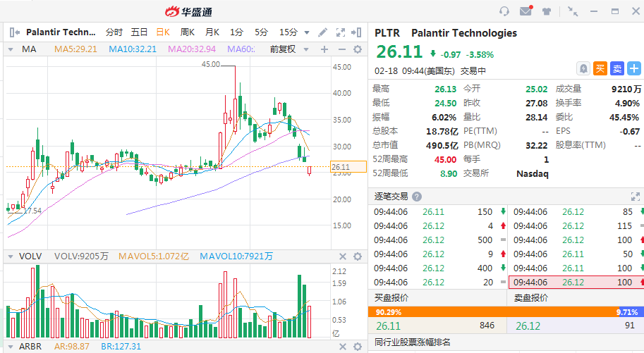This screenshot has width=644, height=353.
Task: Switch to 1分 one-minute chart
Action: pos(236,32)
